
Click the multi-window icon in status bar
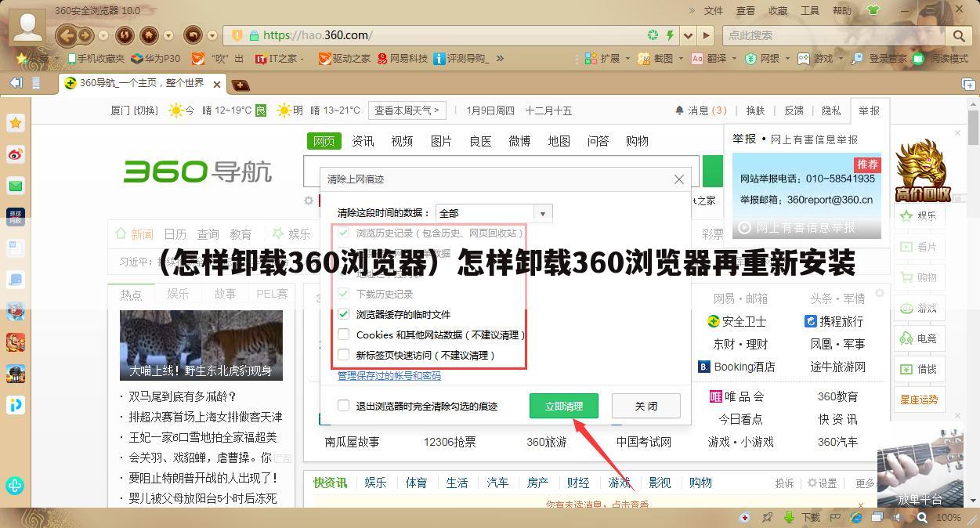click(878, 517)
